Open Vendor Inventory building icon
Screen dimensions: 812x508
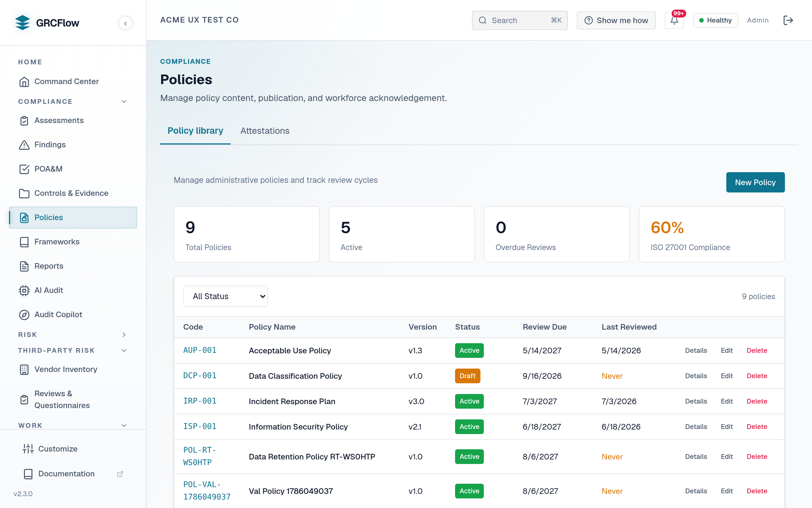(24, 370)
